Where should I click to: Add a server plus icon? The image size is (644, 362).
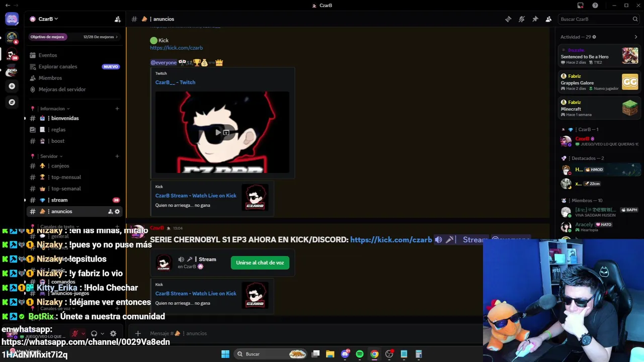click(x=12, y=86)
